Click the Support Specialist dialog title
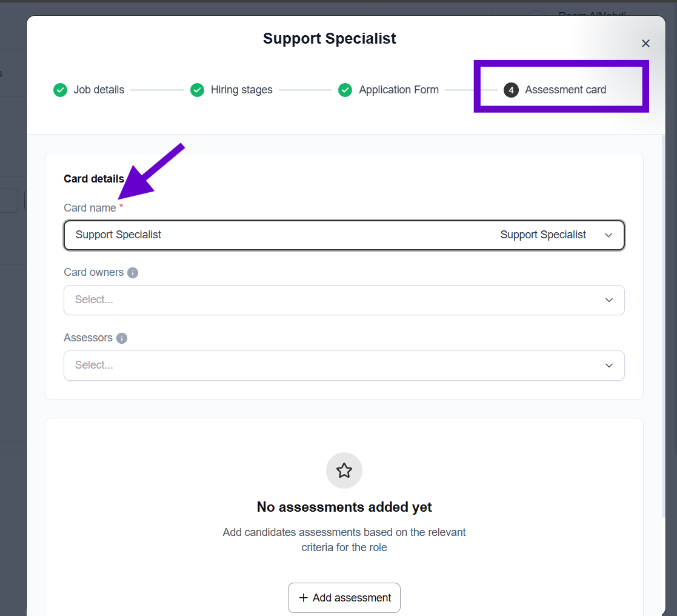 [329, 39]
